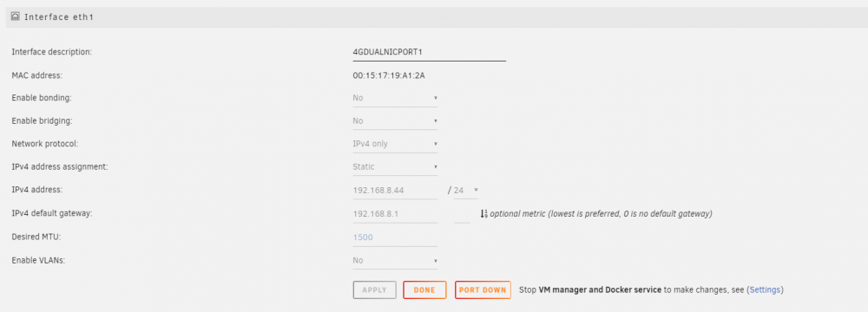
Task: Open the /24 subnet mask dropdown
Action: [x=465, y=191]
